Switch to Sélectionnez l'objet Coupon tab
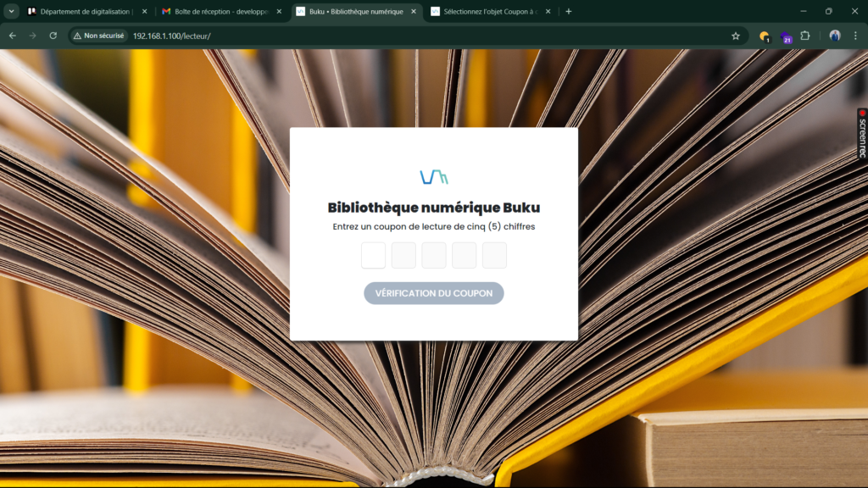This screenshot has height=488, width=868. [490, 11]
